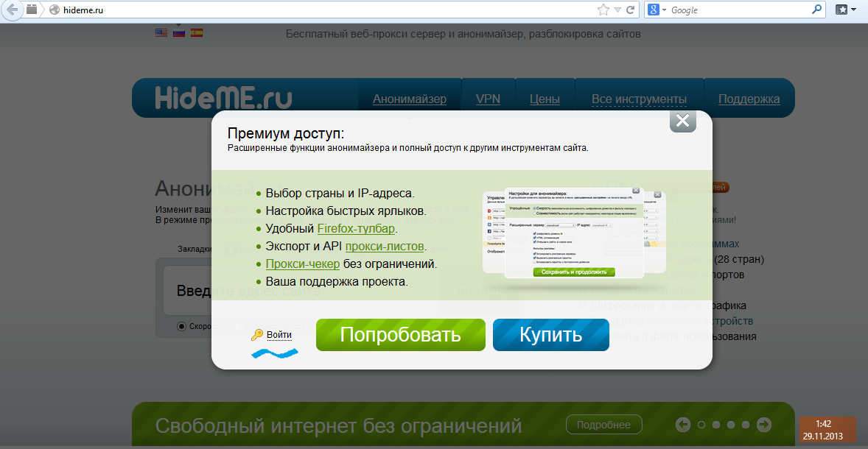Reload the page using the refresh icon
Image resolution: width=868 pixels, height=449 pixels.
tap(630, 10)
